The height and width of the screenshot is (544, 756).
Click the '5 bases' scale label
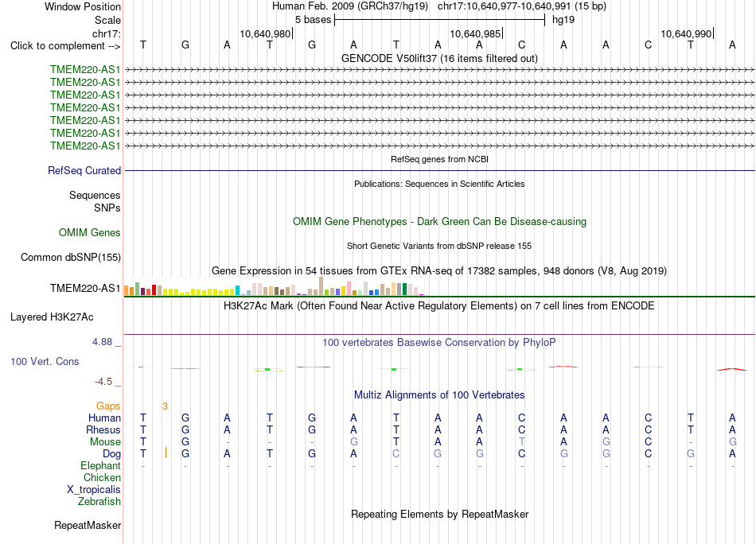click(x=314, y=20)
